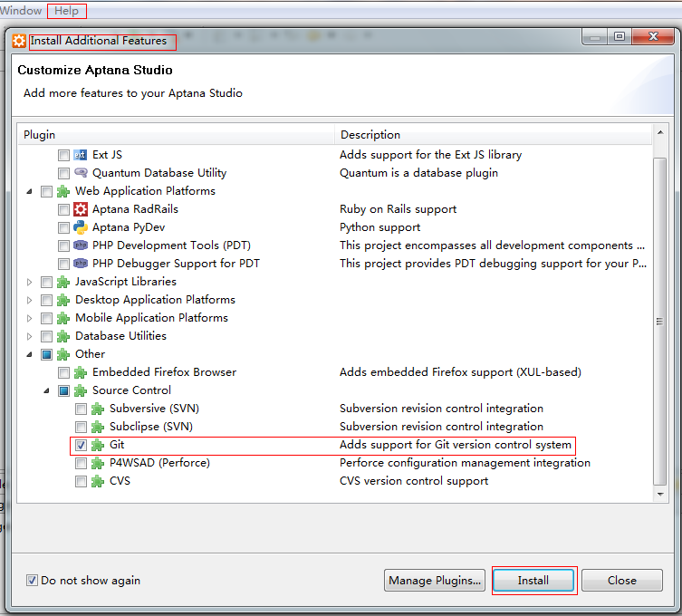This screenshot has height=616, width=682.
Task: Click the Web Application Platforms puzzle icon
Action: point(63,191)
